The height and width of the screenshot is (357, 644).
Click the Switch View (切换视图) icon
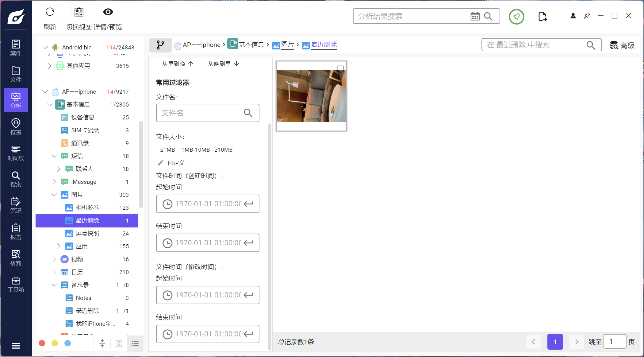click(79, 12)
